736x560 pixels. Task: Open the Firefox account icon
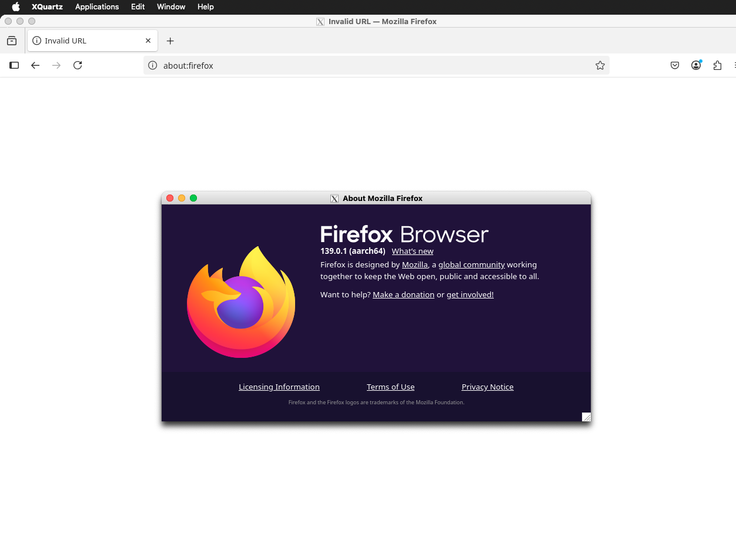tap(696, 65)
